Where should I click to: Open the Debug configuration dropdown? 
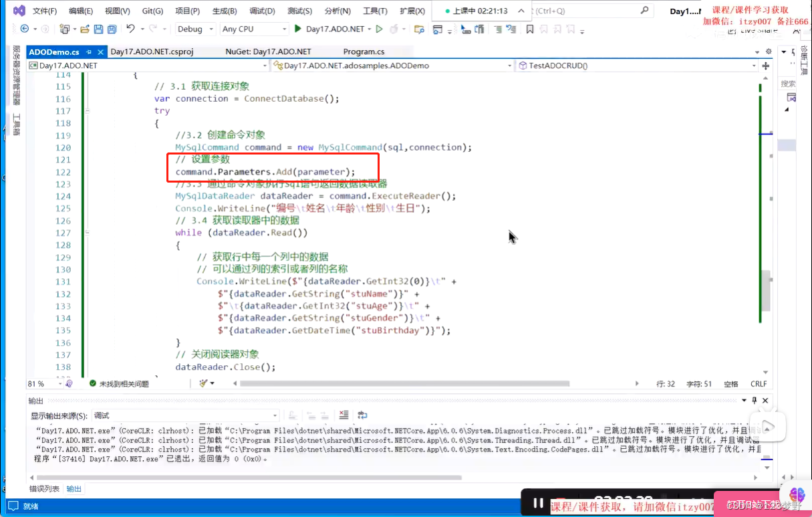(x=194, y=29)
